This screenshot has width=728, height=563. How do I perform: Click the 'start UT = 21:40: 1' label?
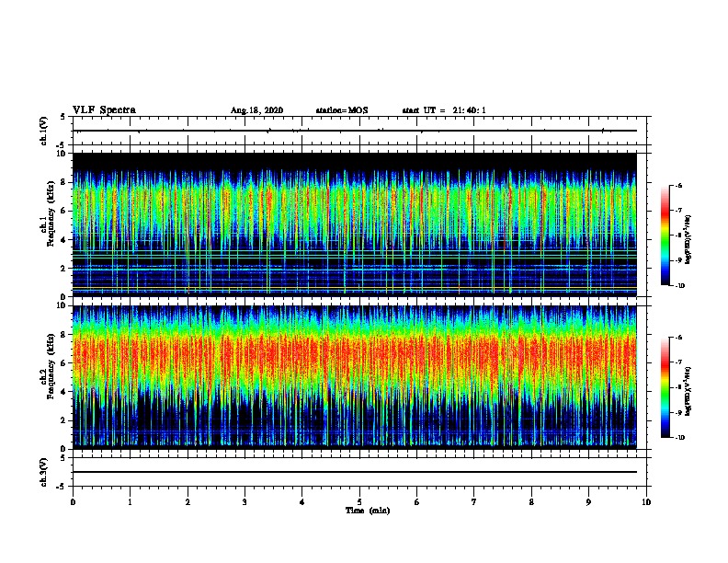pos(444,110)
